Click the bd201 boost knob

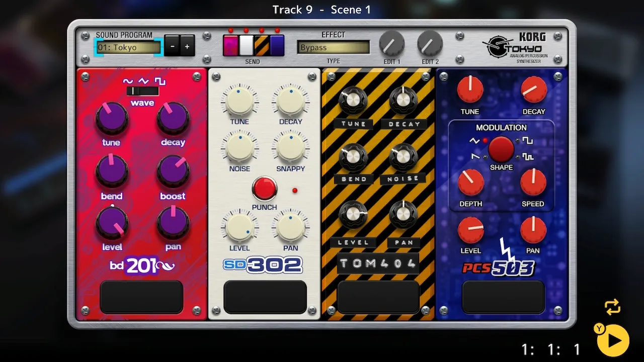(173, 171)
